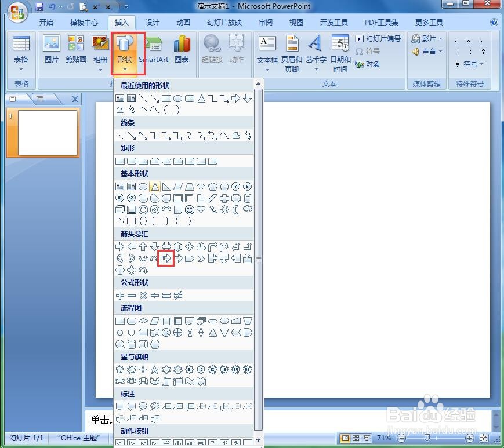
Task: Choose the sun basic shape
Action: coord(224,210)
